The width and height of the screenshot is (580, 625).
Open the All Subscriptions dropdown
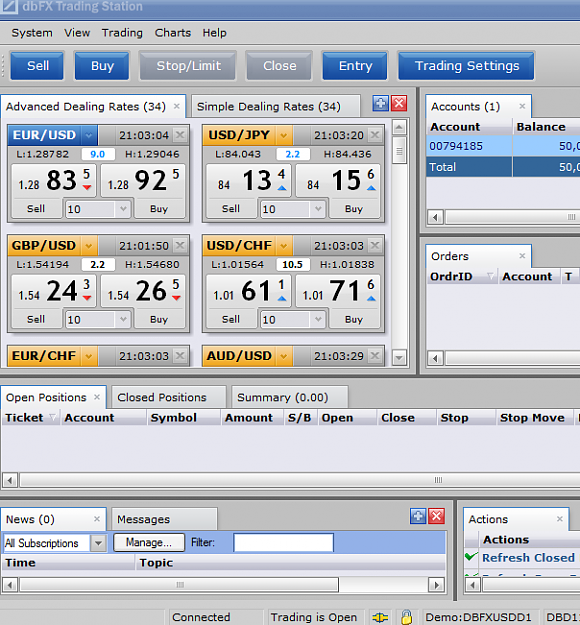tap(98, 543)
